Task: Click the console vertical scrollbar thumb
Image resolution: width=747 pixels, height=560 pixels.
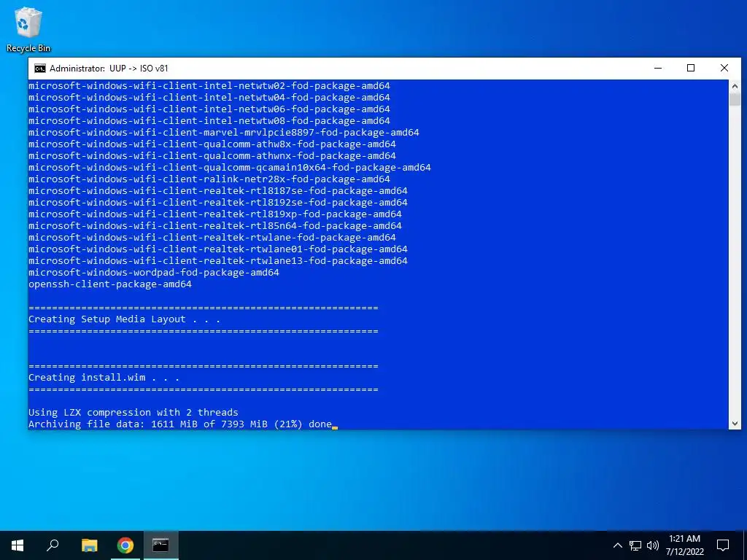Action: [735, 99]
